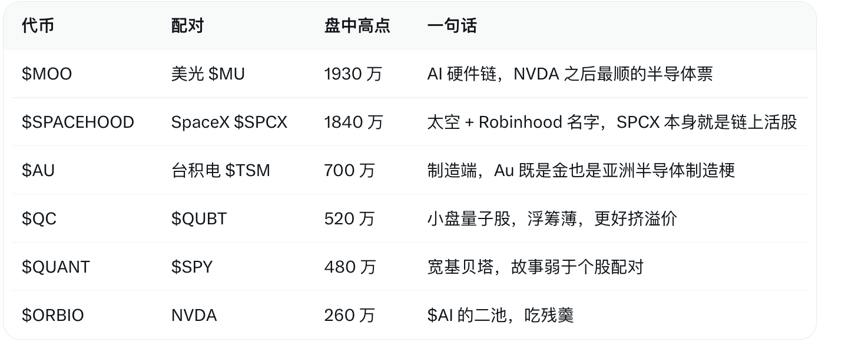Select the $SPACEHOOD token cell
Viewport: 868px width, 358px height.
point(78,122)
